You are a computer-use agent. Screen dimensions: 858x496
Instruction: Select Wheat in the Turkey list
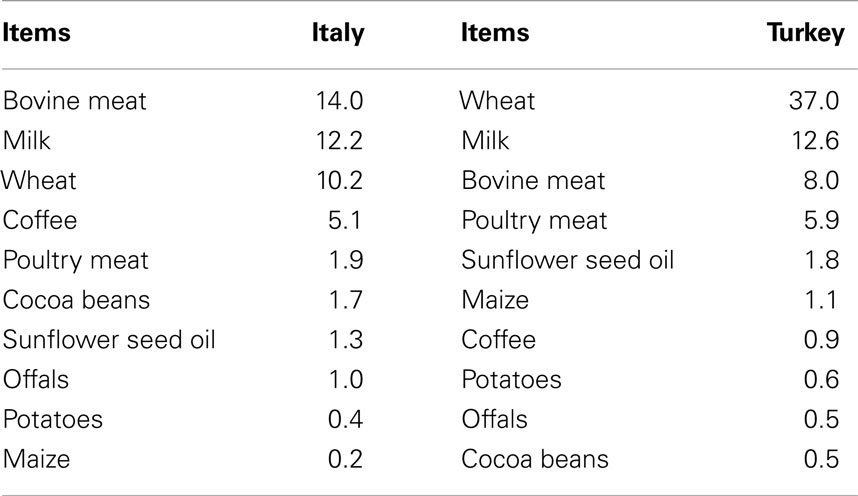(x=497, y=101)
